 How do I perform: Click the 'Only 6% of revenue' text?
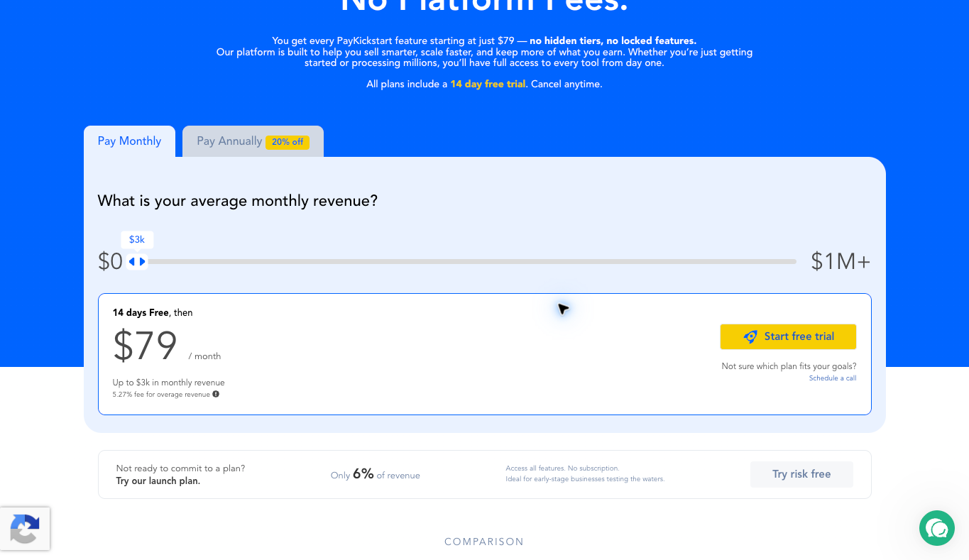pyautogui.click(x=375, y=474)
